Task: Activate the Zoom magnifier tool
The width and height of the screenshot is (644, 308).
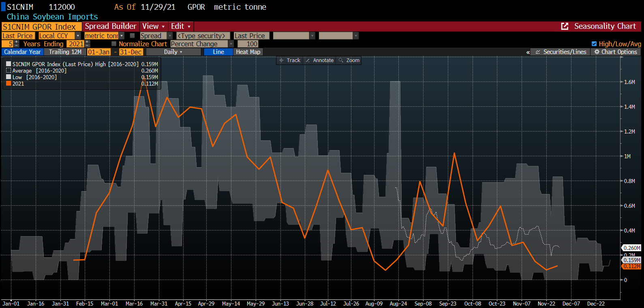Action: tap(341, 60)
